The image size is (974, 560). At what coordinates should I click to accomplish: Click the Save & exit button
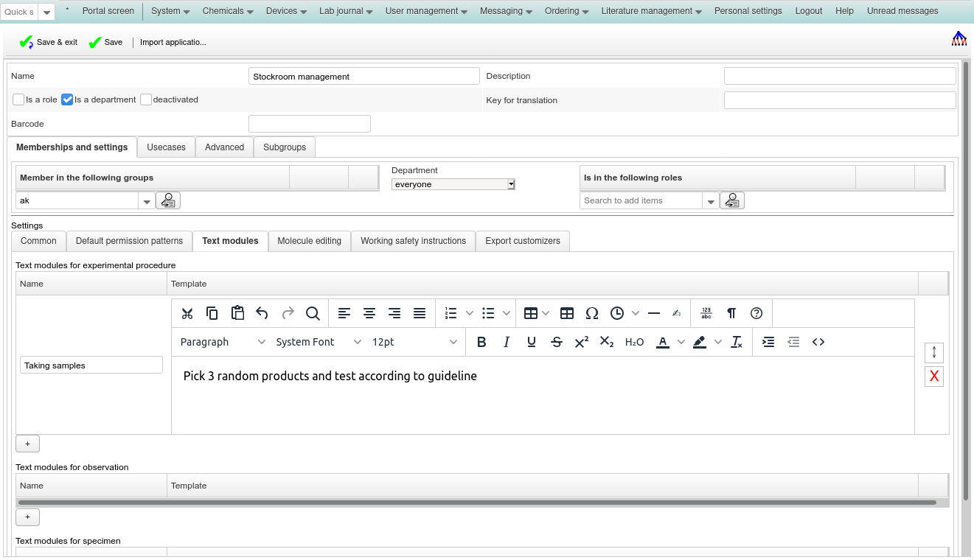pyautogui.click(x=49, y=43)
